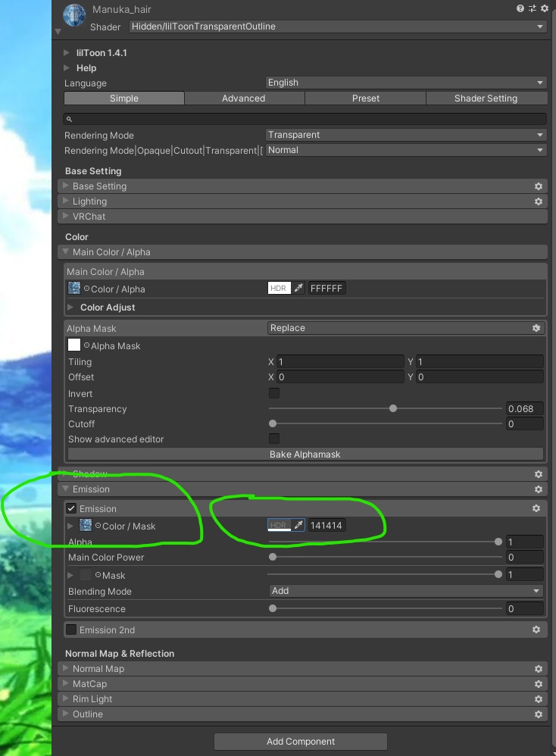Open the Main Color HDR color swatch
This screenshot has height=756, width=556.
[x=280, y=289]
